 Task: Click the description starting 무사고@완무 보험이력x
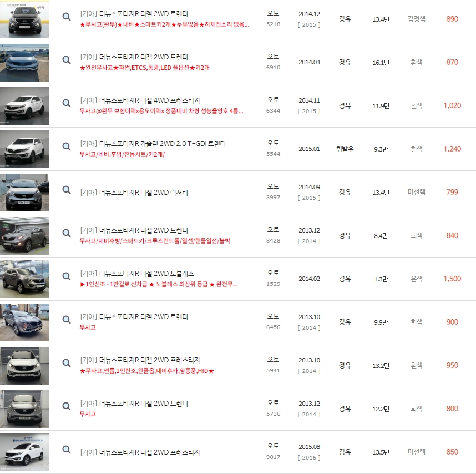click(x=161, y=111)
